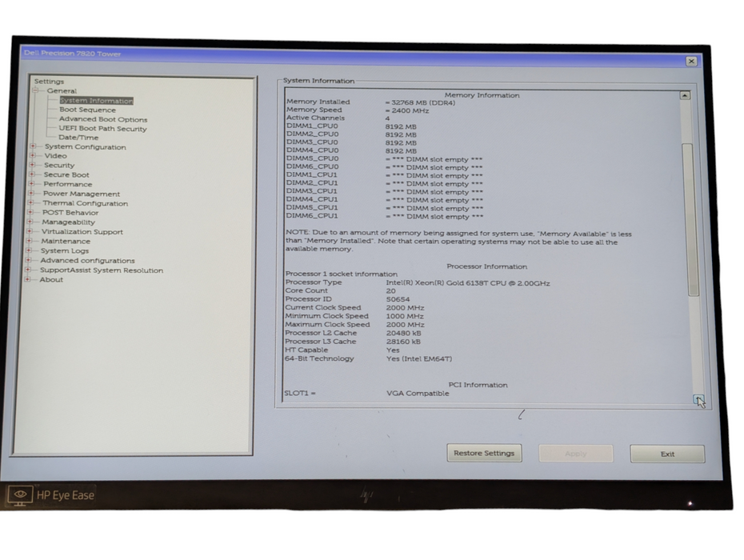The width and height of the screenshot is (744, 560).
Task: Click the SLOT1 VGA Compatible entry
Action: (418, 393)
